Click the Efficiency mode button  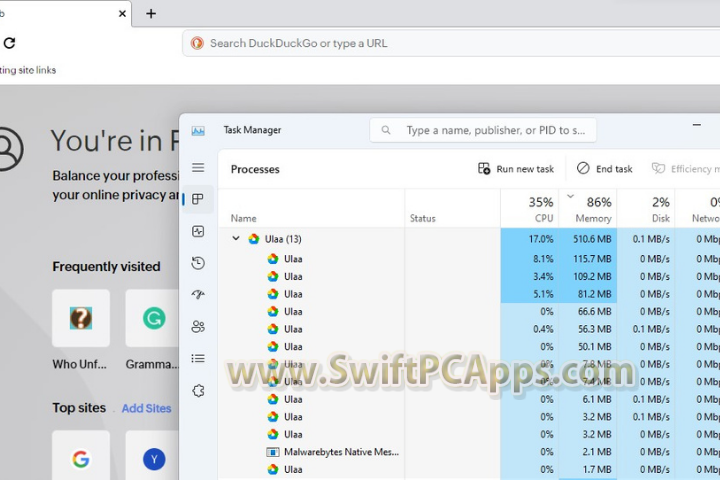[x=686, y=169]
